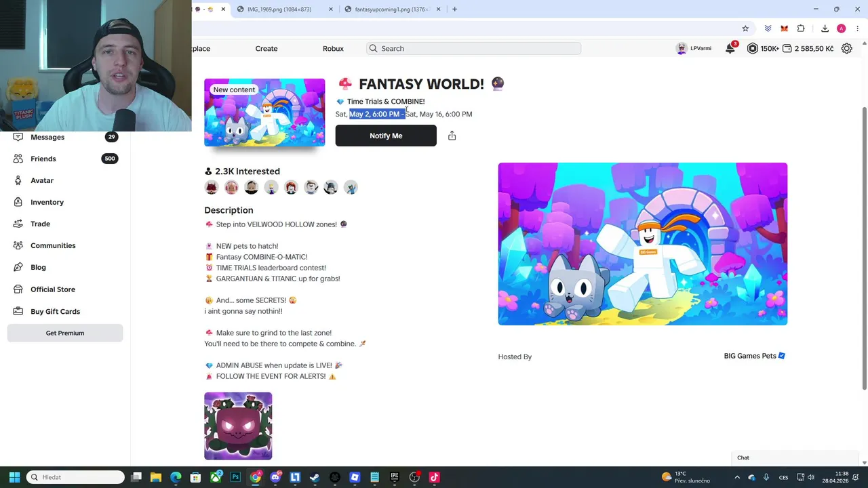Switch to the IMG_1969.png tab
Viewport: 868px width, 488px height.
coord(279,9)
